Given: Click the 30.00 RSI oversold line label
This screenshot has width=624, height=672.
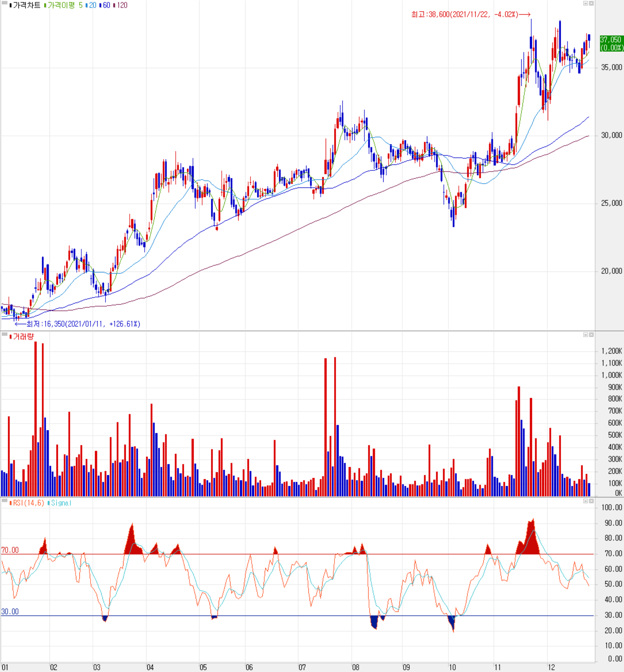Looking at the screenshot, I should pyautogui.click(x=10, y=611).
